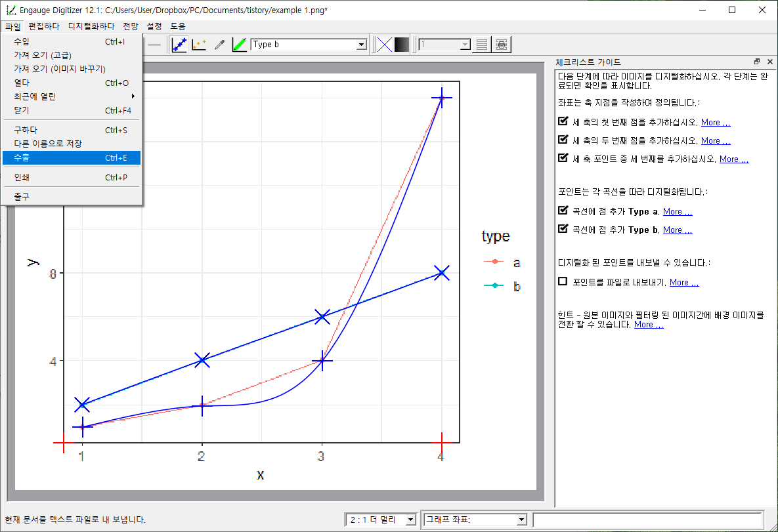Open More link in the hint section
This screenshot has height=532, width=778.
[649, 325]
